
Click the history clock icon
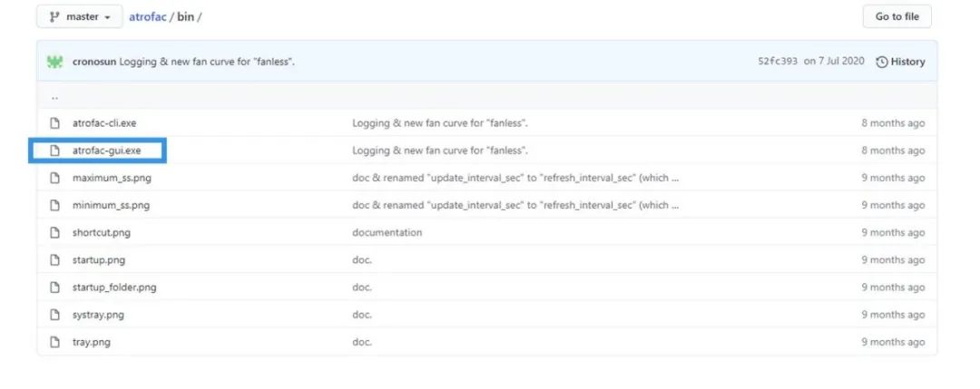(881, 62)
